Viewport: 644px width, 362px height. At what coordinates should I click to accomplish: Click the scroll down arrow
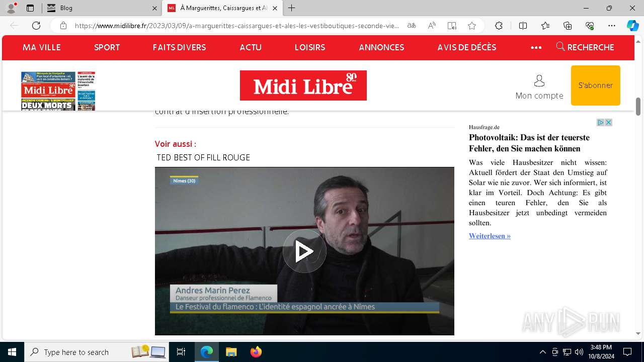point(638,333)
